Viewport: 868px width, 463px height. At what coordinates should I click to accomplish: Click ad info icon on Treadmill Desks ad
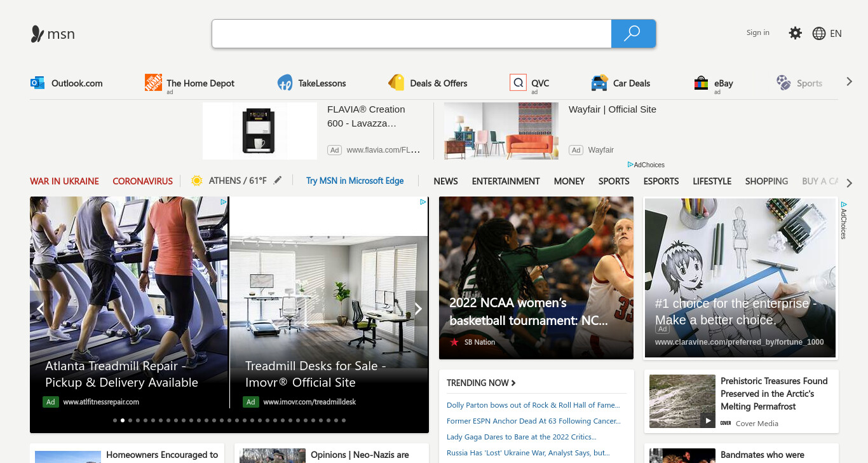click(423, 202)
